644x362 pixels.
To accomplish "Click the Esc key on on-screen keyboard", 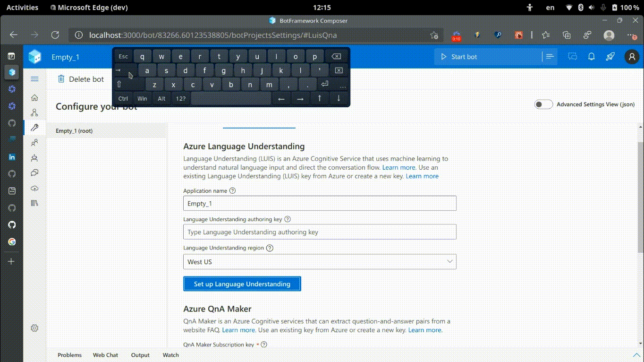I will pyautogui.click(x=123, y=56).
